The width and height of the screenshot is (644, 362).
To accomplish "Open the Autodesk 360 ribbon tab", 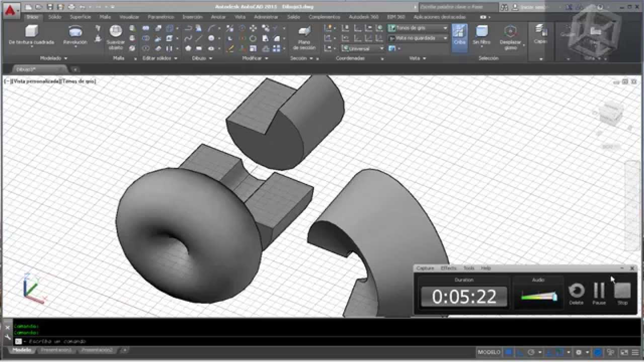I will coord(364,17).
